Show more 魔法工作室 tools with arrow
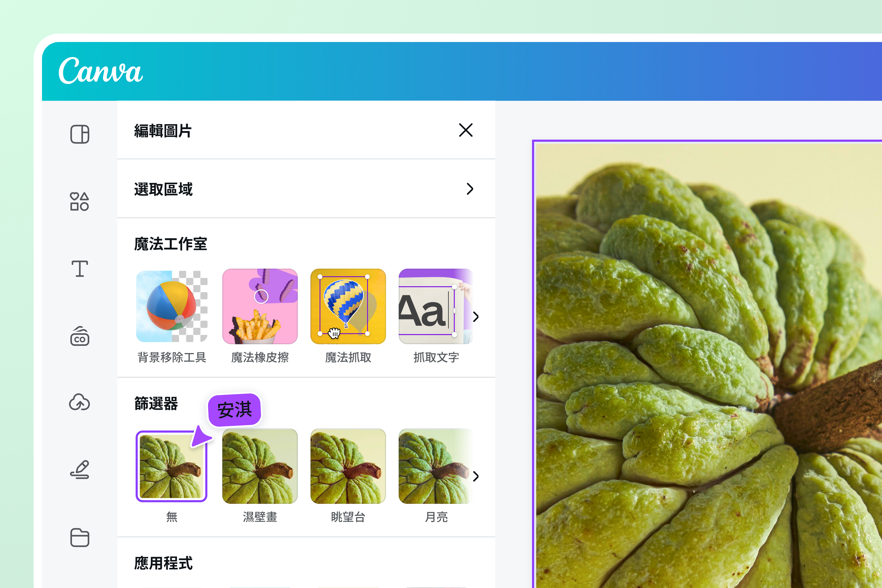Viewport: 882px width, 588px height. [476, 317]
